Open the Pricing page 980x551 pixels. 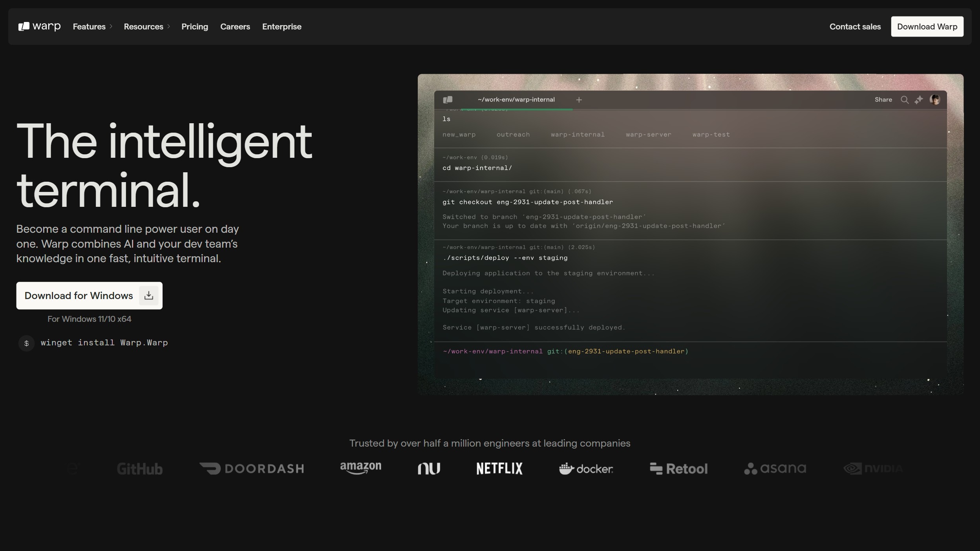[x=194, y=26]
